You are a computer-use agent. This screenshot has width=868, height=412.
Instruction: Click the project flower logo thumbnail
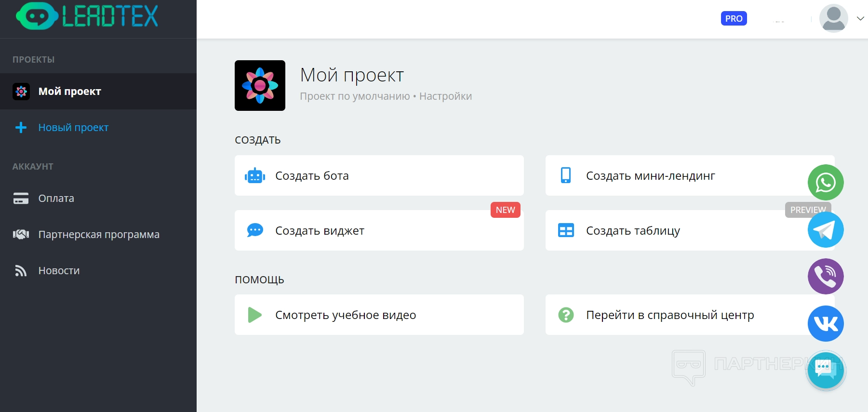point(260,86)
